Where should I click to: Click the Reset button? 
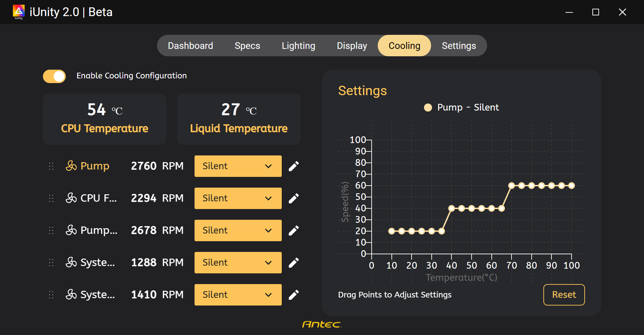pyautogui.click(x=564, y=295)
